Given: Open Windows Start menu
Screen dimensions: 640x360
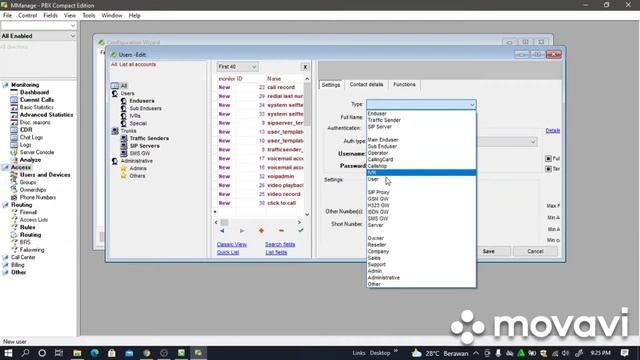Looking at the screenshot, I should point(8,353).
